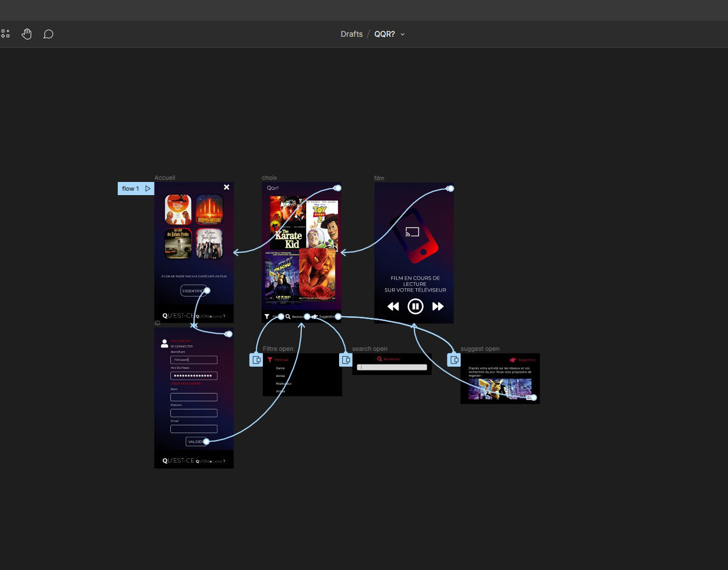This screenshot has height=570, width=728.
Task: Select the Spider-Man poster in choix
Action: (318, 274)
